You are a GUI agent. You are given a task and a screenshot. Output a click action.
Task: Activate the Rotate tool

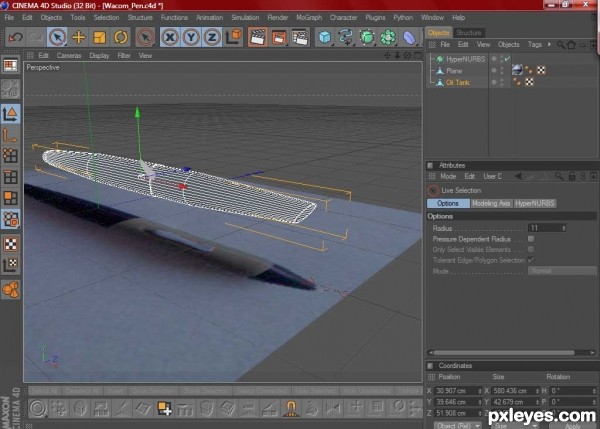point(121,37)
